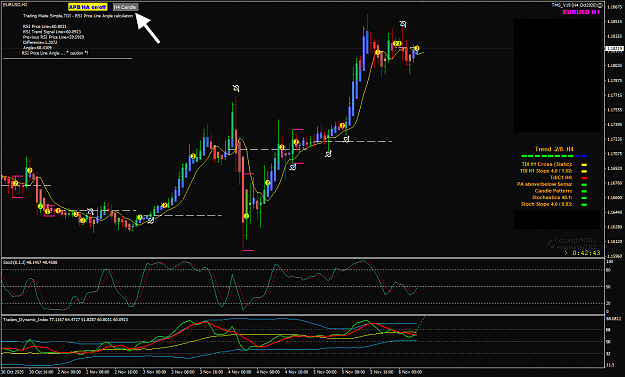Click the magenta EURUSD H1 label
625x377 pixels.
point(581,12)
